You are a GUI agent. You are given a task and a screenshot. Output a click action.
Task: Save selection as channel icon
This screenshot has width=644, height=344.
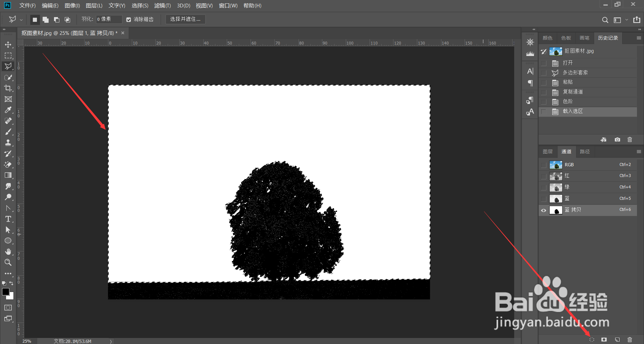[x=604, y=340]
